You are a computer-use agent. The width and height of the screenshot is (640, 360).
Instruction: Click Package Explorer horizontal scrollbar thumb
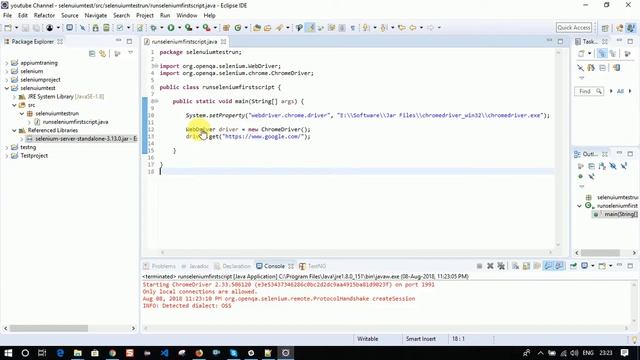[49, 328]
